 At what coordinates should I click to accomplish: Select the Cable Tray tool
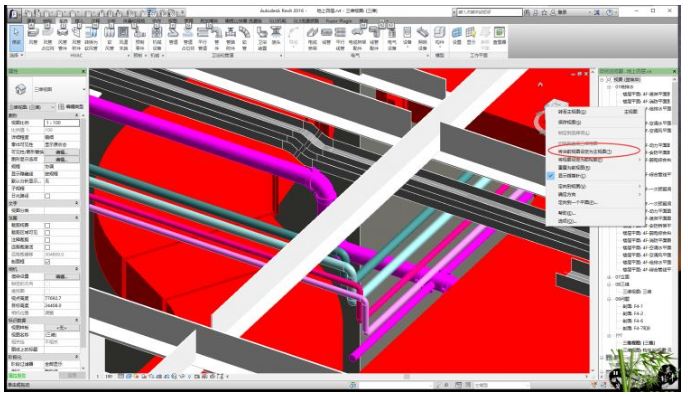coord(312,38)
